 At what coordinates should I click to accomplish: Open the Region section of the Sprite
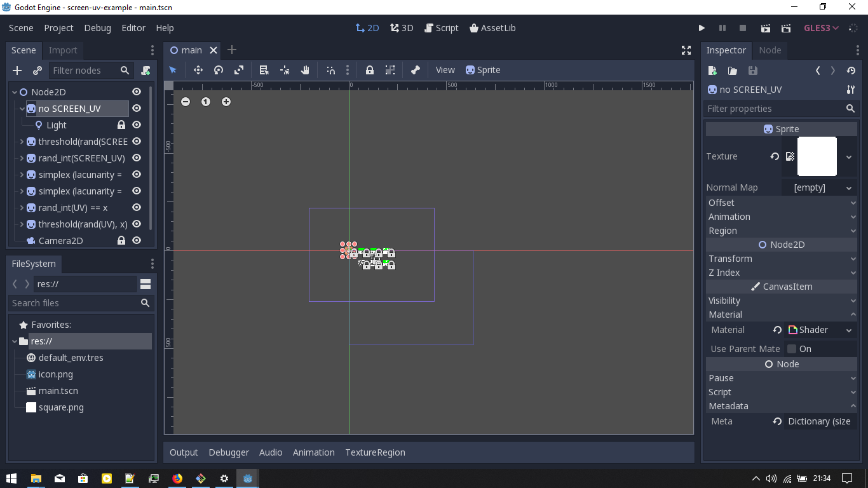781,231
